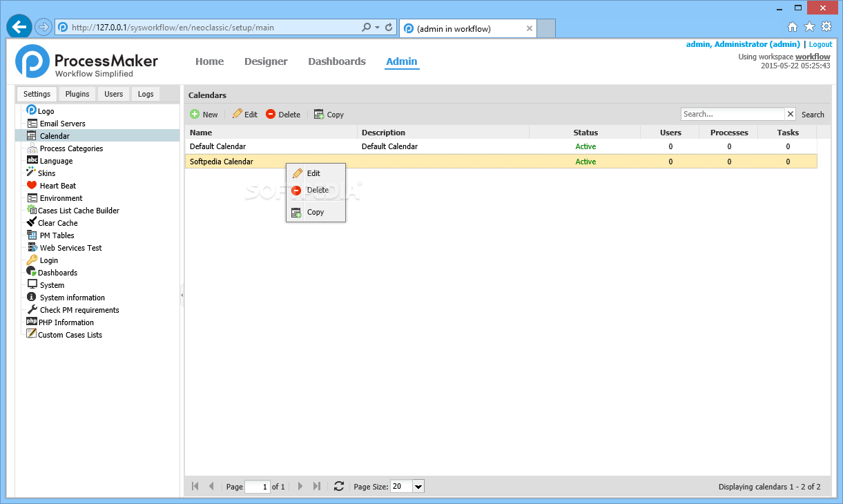Go to the next page
Screen dimensions: 843x504
coord(300,486)
